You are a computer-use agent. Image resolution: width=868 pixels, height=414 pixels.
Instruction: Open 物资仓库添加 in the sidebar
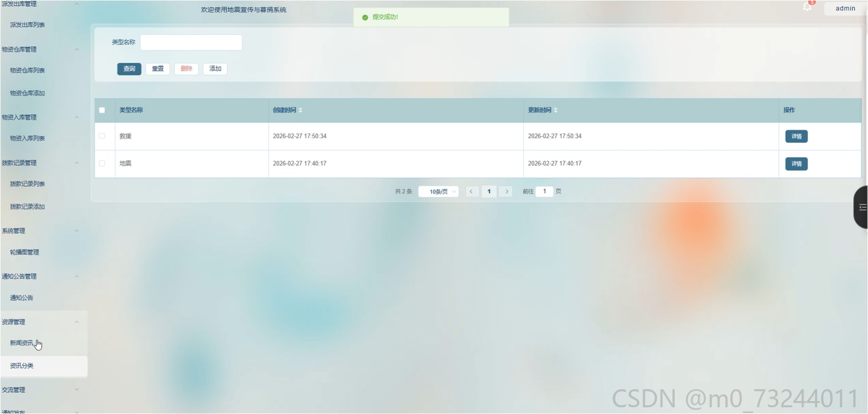tap(27, 93)
